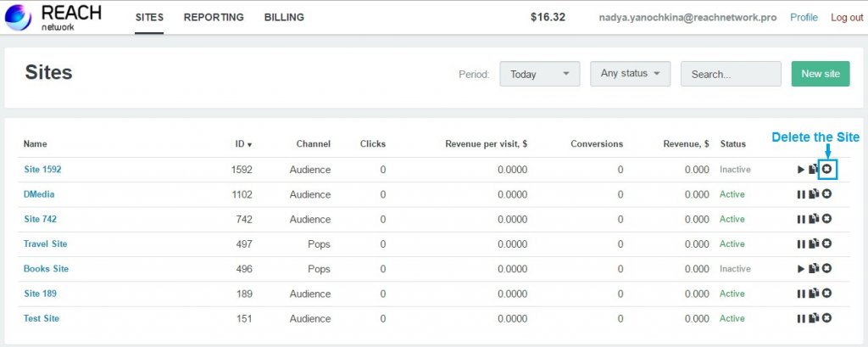Viewport: 868px width, 347px height.
Task: Delete the Travel Site entry
Action: coord(827,243)
